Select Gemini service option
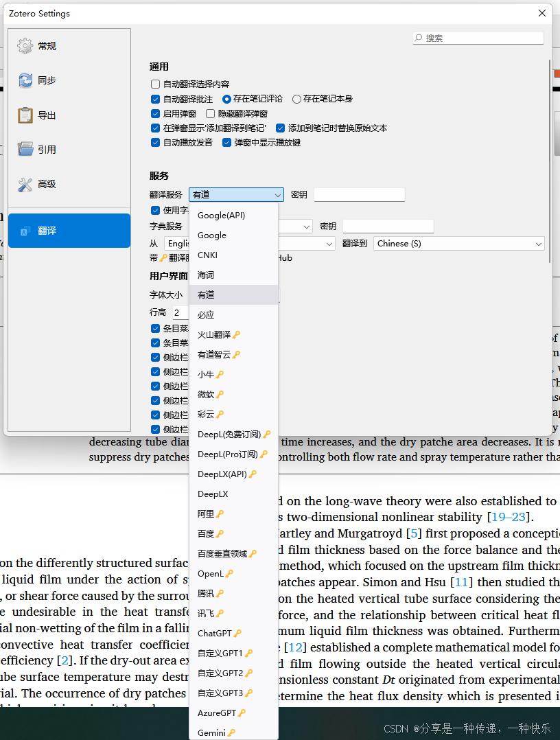Image resolution: width=560 pixels, height=740 pixels. [233, 733]
